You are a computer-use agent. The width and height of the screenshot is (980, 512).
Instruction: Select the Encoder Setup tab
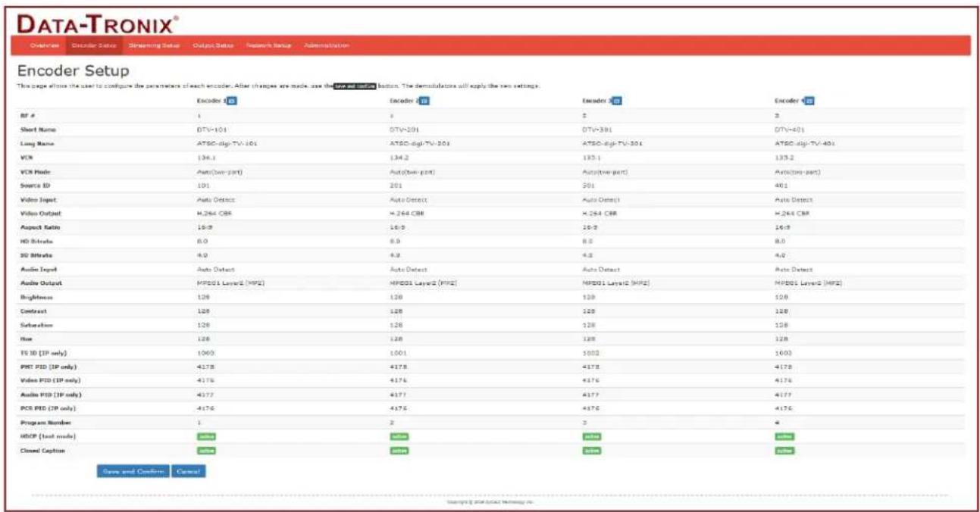[93, 45]
